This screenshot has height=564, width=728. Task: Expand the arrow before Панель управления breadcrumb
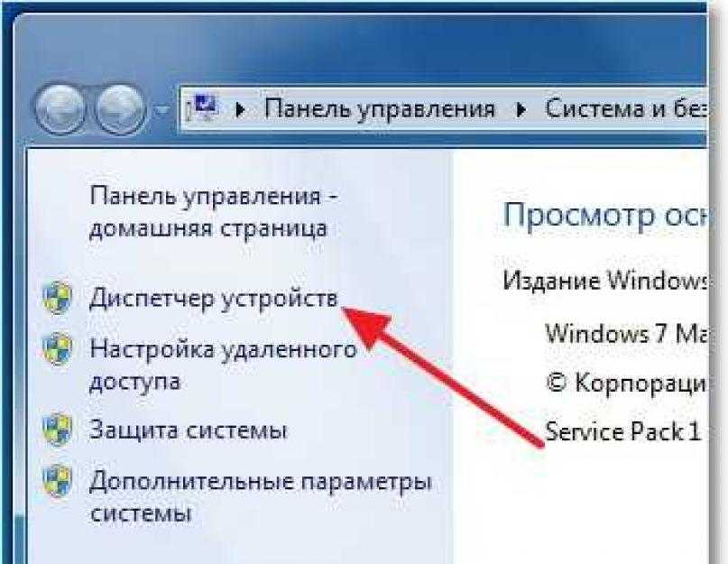click(x=240, y=109)
